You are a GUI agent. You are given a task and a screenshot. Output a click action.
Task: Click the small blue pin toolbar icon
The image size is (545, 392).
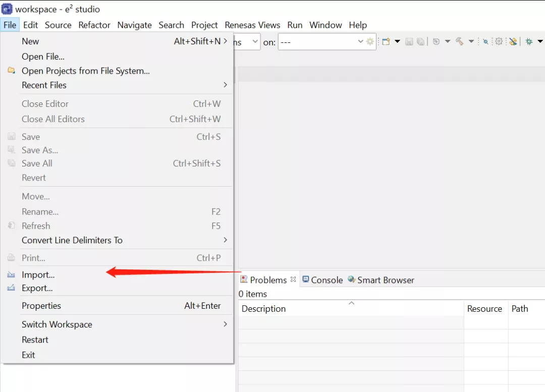coord(485,42)
